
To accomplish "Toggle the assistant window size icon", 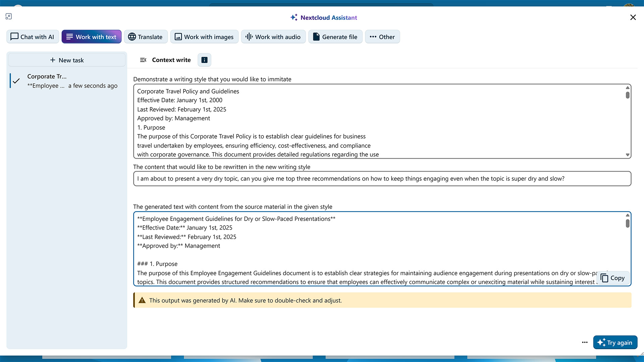I will pyautogui.click(x=9, y=16).
